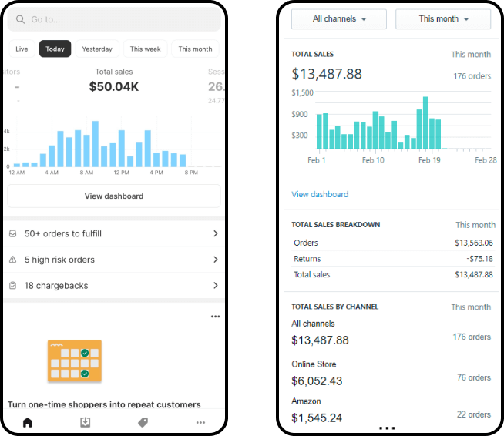Open the All channels dropdown
Screen dimensions: 504x436
click(338, 19)
